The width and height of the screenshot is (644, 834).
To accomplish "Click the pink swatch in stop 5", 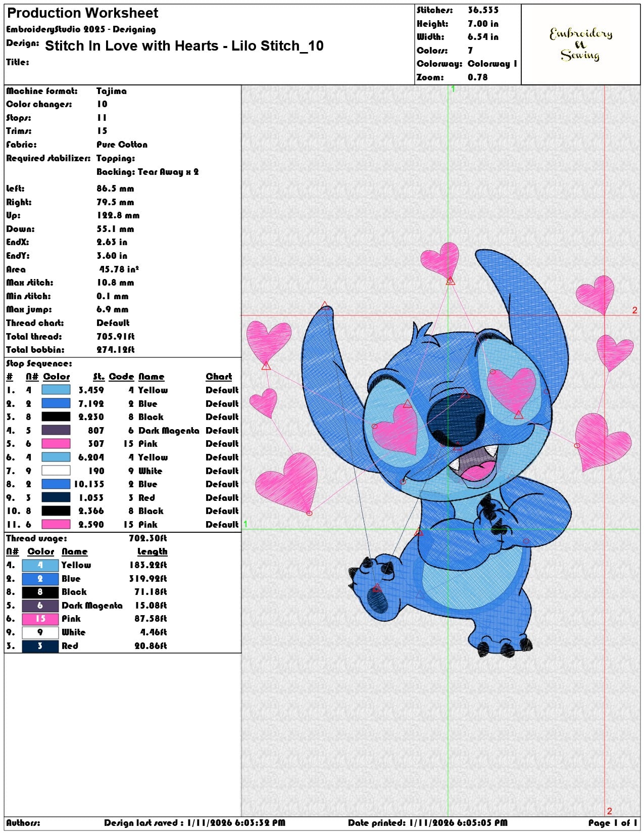I will pos(56,444).
